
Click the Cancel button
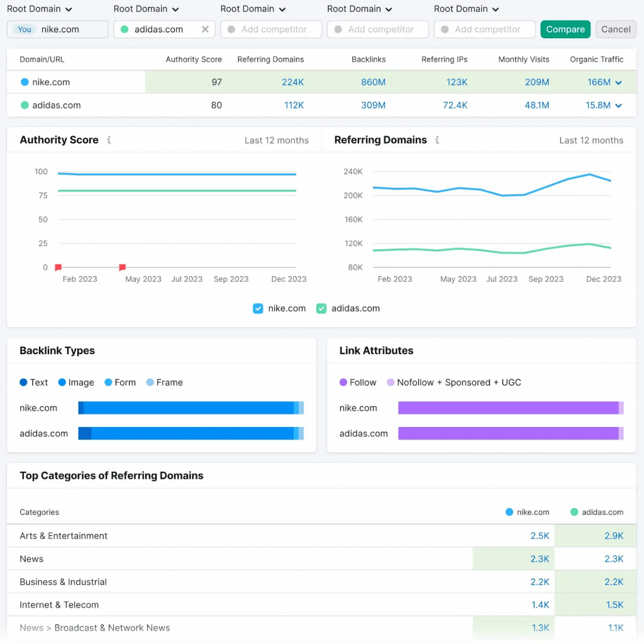[616, 30]
